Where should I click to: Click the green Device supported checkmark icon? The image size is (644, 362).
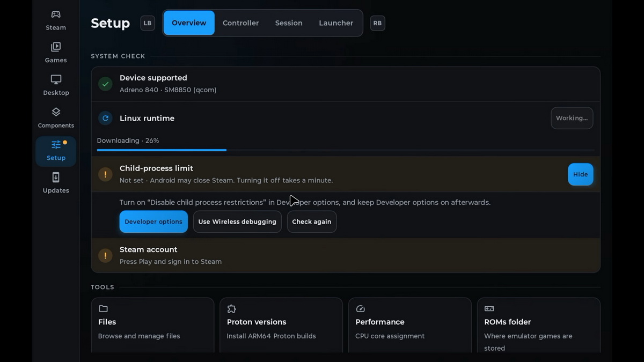point(105,84)
